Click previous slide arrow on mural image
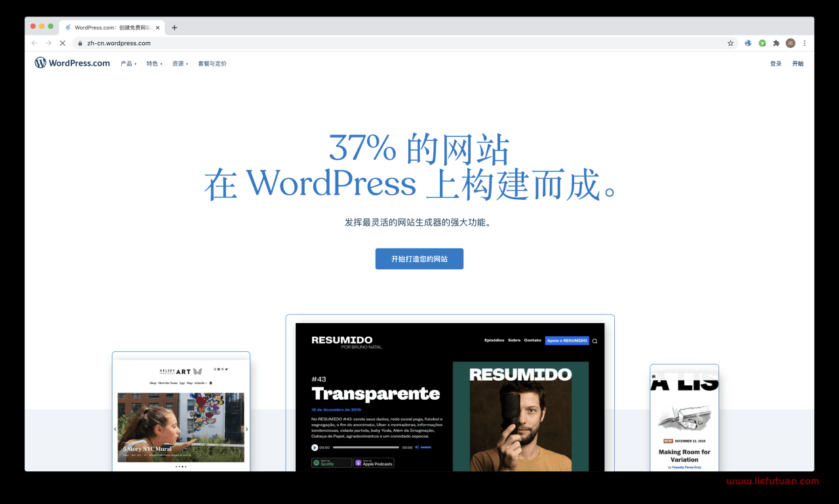 pyautogui.click(x=115, y=429)
